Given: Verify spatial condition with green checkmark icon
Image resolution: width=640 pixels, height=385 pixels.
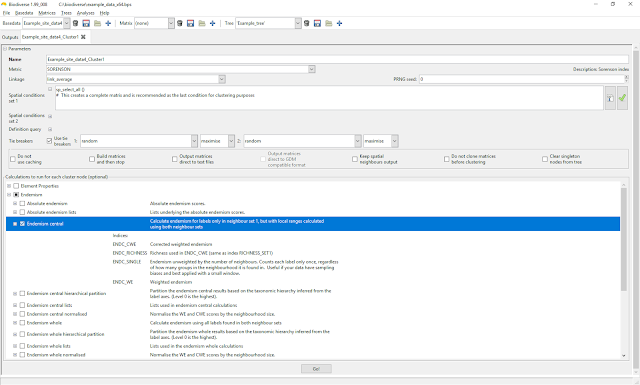Looking at the screenshot, I should click(622, 98).
